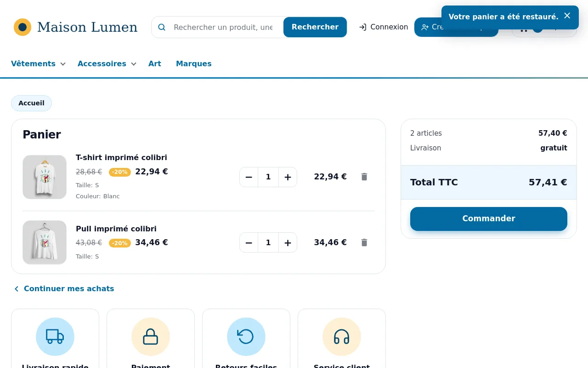Expand the Accessoires menu chevron

(x=134, y=64)
